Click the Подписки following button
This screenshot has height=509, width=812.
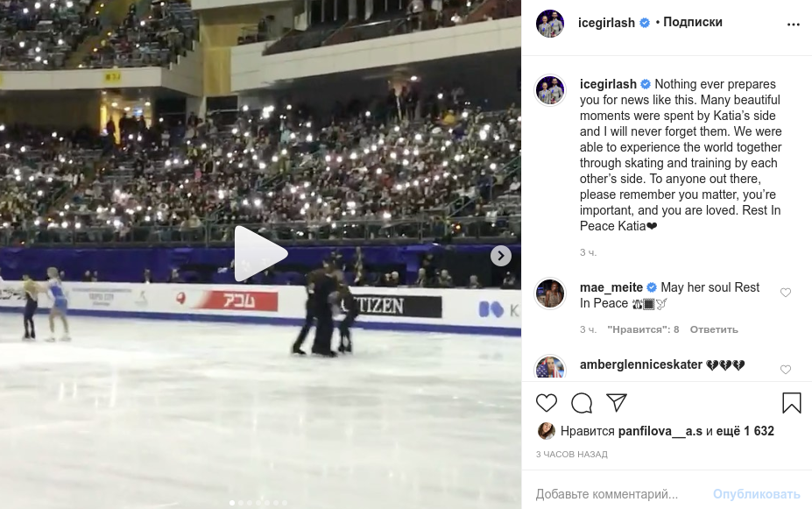[692, 22]
